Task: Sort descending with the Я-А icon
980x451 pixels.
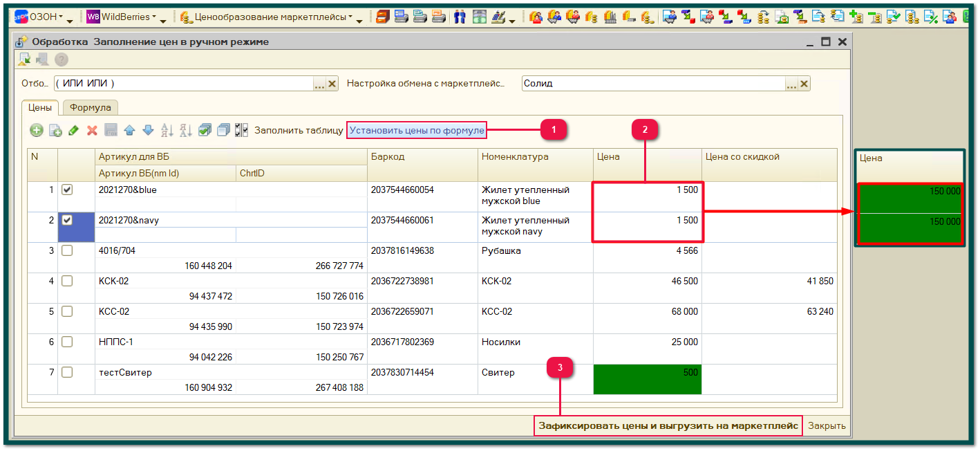Action: (x=185, y=130)
